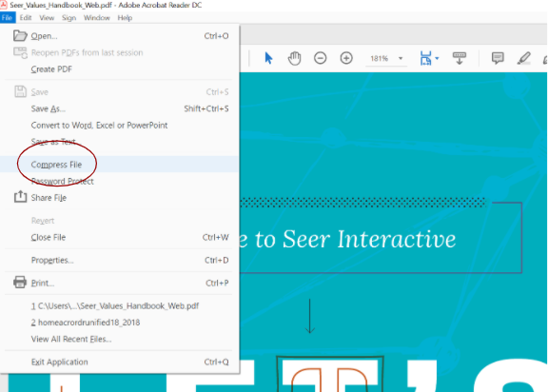548x392 pixels.
Task: Open the Help menu
Action: (125, 18)
